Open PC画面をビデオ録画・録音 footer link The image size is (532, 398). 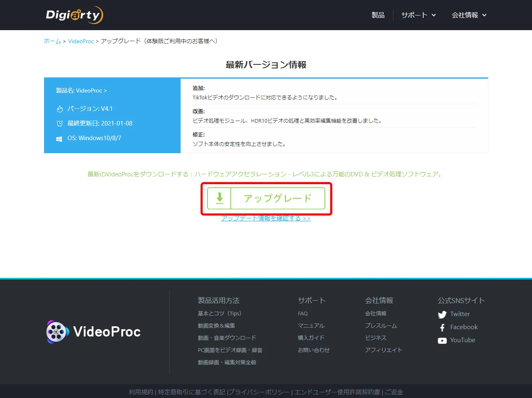tap(230, 350)
